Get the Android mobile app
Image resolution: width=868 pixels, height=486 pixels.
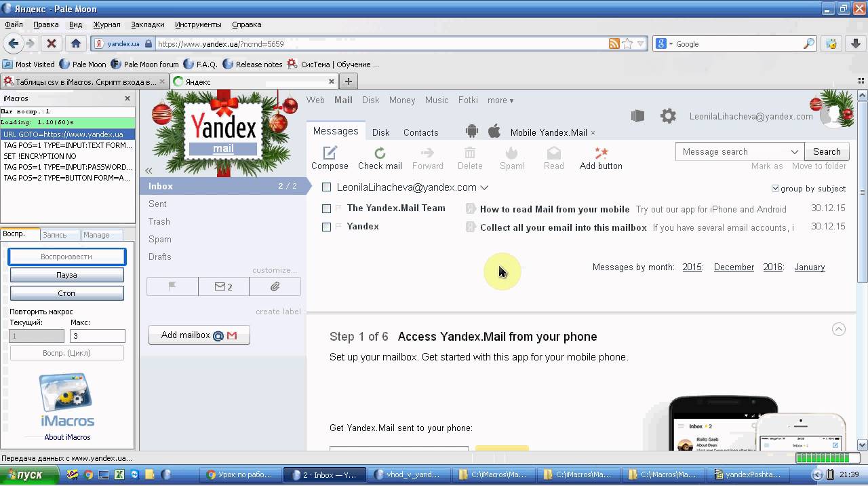[x=472, y=131]
